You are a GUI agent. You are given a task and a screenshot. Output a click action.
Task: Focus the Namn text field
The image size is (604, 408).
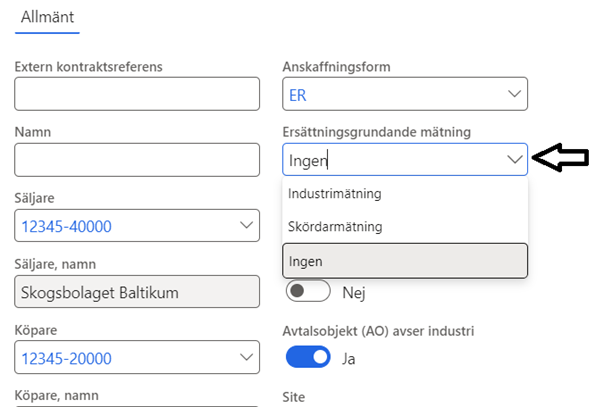coord(137,160)
